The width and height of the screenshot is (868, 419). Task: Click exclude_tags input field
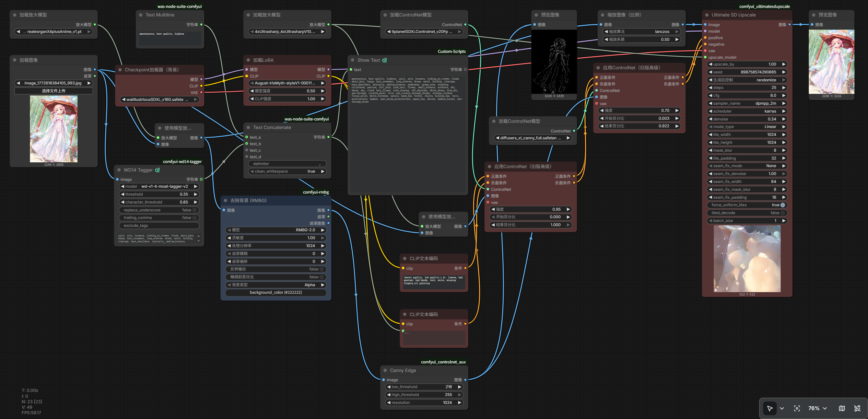click(x=159, y=225)
